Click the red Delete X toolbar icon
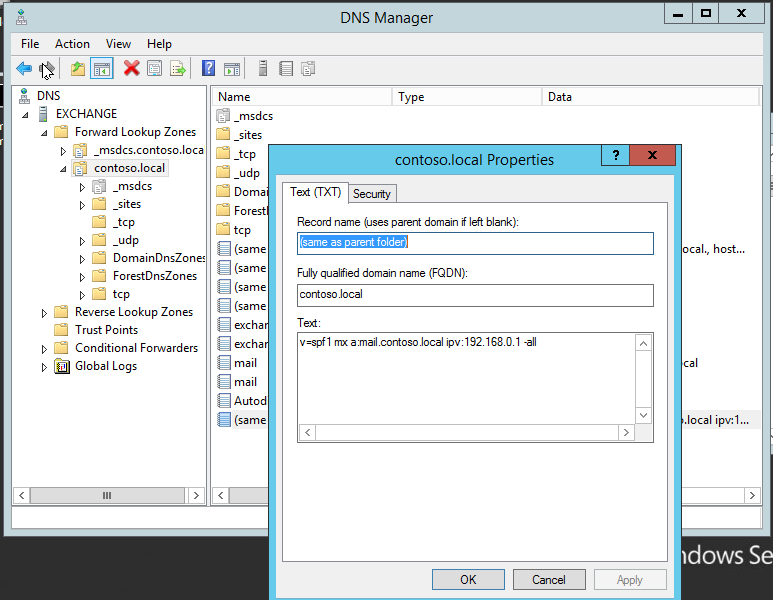773x600 pixels. click(132, 69)
